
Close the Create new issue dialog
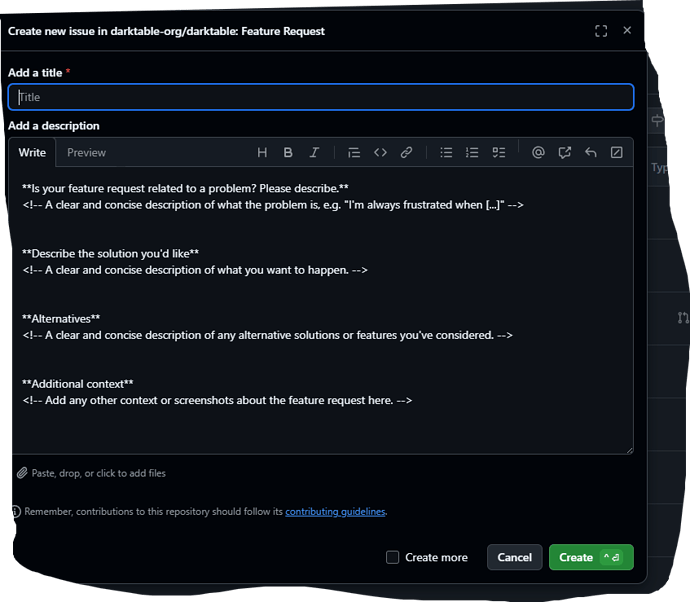coord(627,30)
